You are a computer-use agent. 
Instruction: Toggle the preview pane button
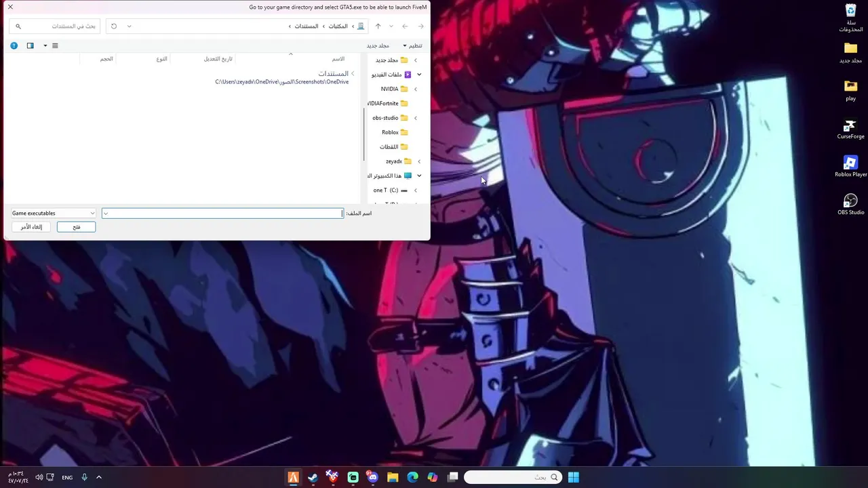pyautogui.click(x=30, y=45)
